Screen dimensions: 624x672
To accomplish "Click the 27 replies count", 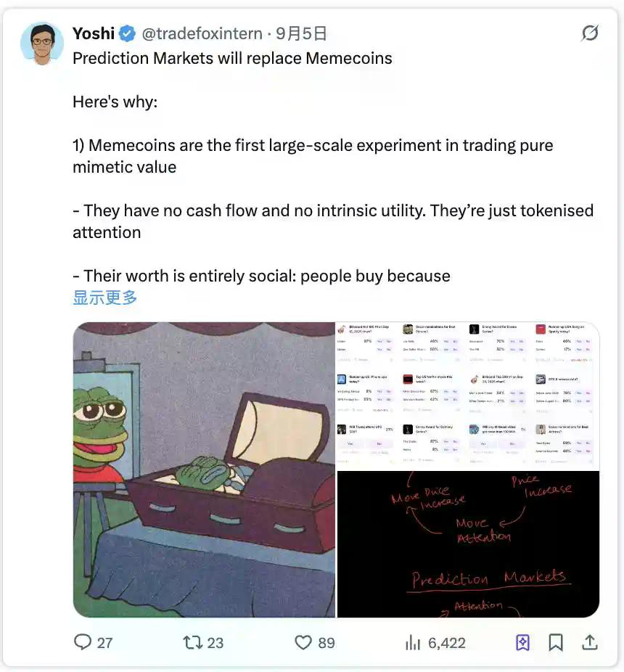I will tap(104, 643).
